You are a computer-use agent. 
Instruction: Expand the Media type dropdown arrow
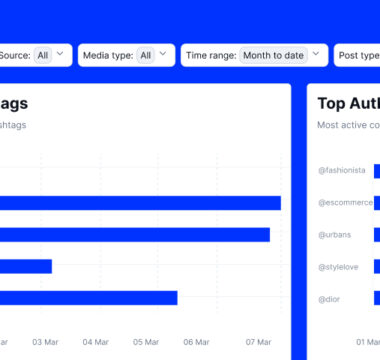click(x=163, y=54)
